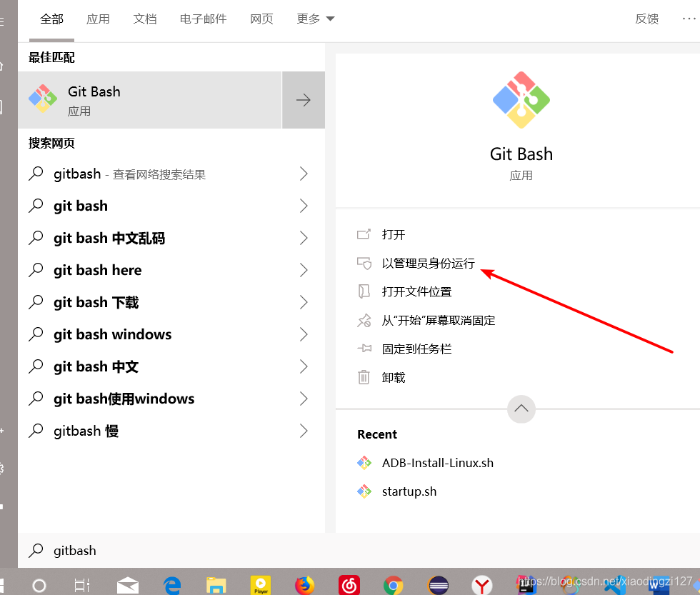Launch the yellow Player app from taskbar
This screenshot has height=595, width=700.
[261, 585]
